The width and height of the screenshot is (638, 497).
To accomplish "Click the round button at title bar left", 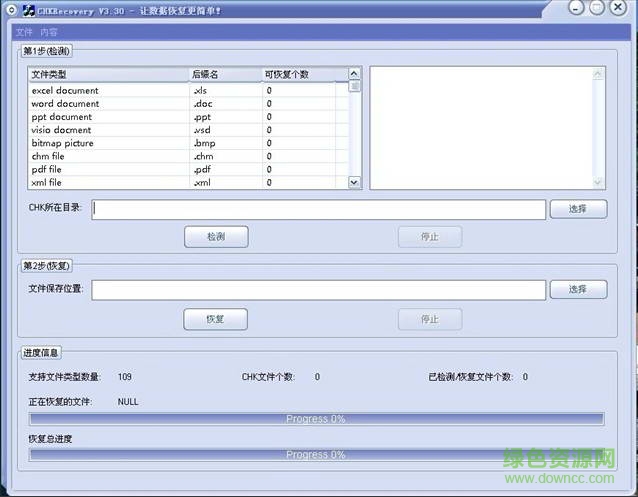I will click(x=11, y=10).
